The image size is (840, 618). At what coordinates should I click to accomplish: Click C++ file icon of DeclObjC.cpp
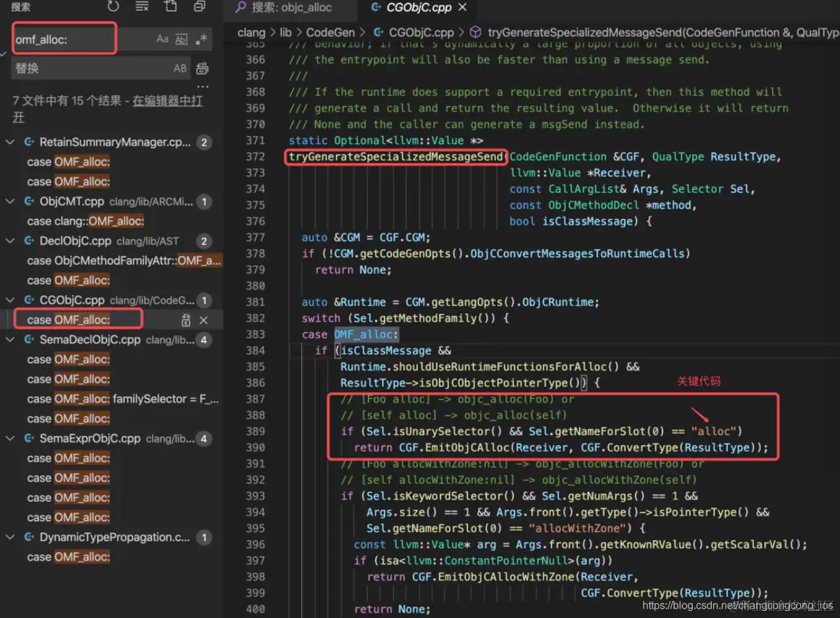tap(28, 241)
